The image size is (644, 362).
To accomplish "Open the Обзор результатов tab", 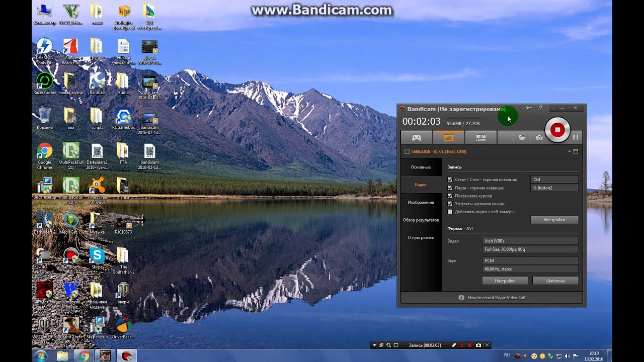I will (421, 220).
